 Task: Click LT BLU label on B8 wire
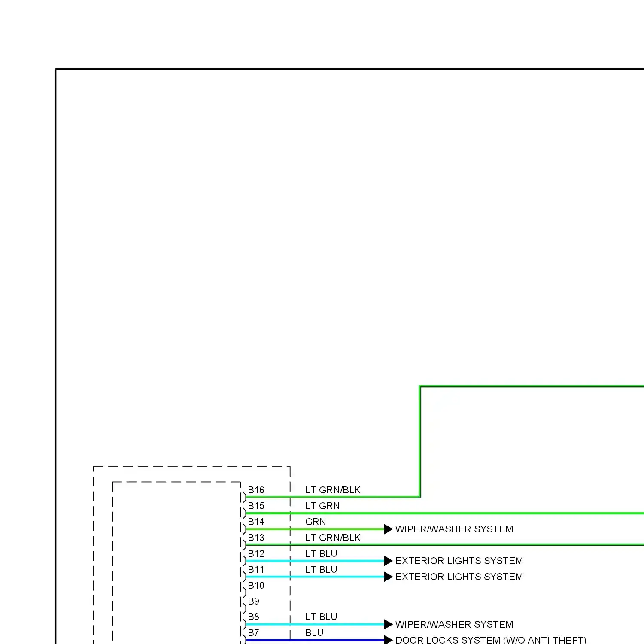point(321,617)
